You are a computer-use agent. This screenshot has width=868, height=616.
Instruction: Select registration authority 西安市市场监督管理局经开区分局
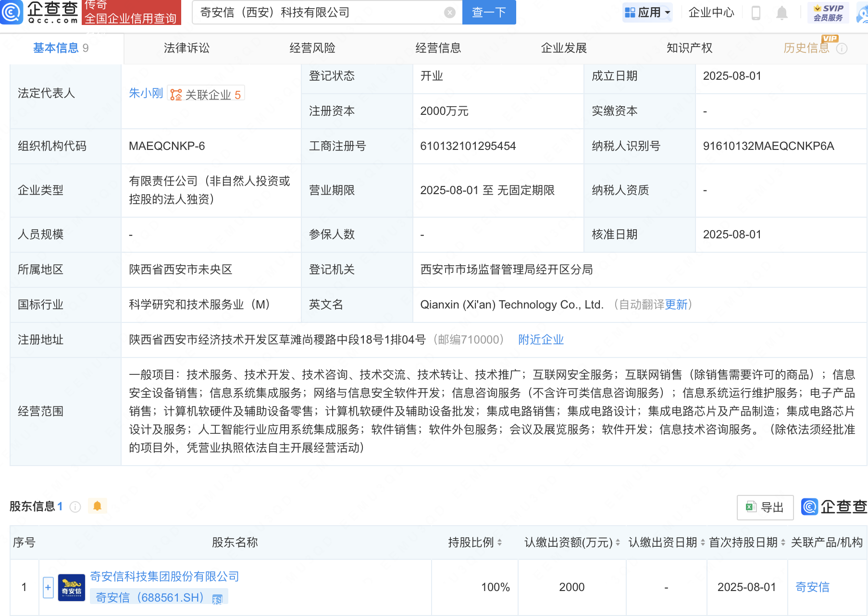(x=507, y=270)
